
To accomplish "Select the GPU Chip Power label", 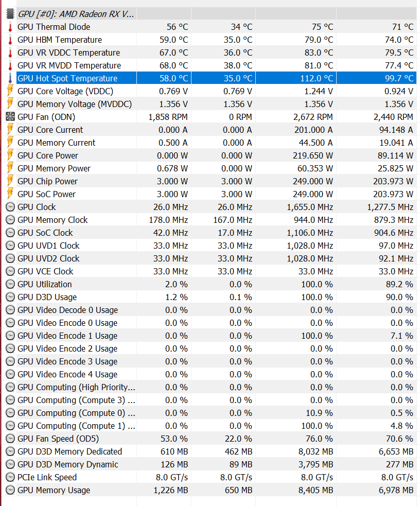I will coord(48,181).
